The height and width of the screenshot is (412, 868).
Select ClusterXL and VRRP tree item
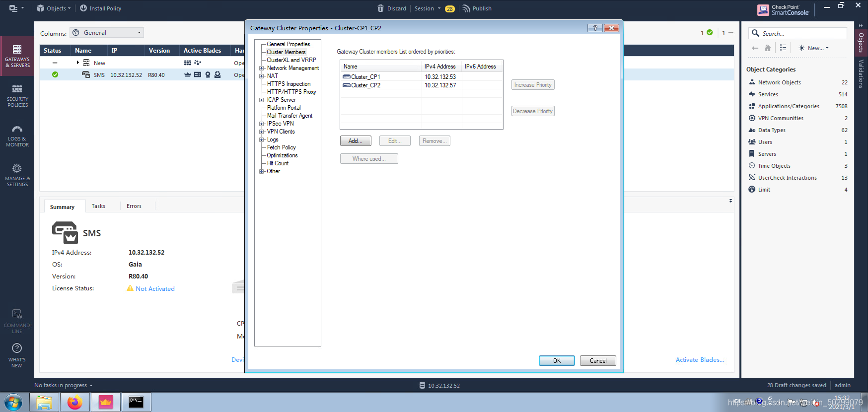[291, 60]
